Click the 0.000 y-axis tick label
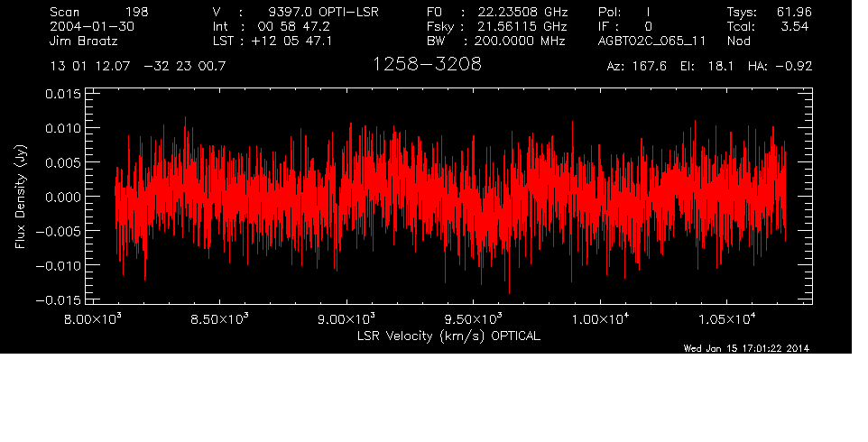 62,197
